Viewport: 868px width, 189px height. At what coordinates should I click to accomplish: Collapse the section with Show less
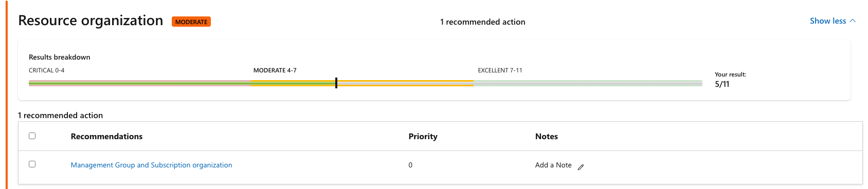(828, 21)
